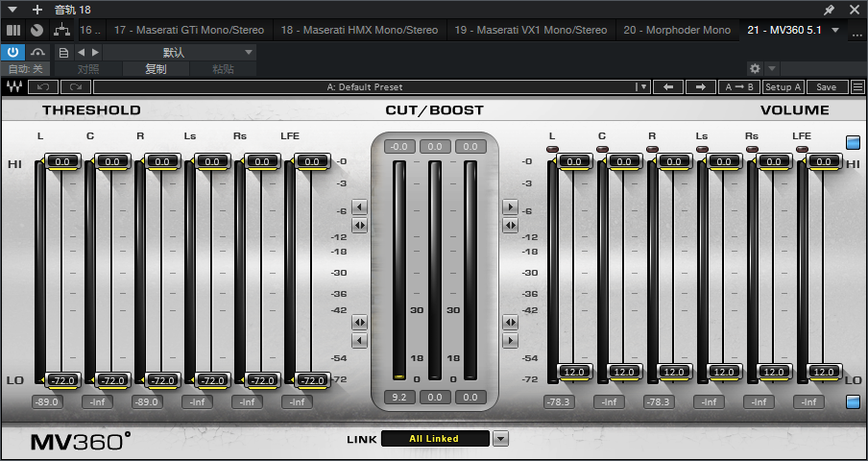Expand the window menu triangle before 音轨 18
The height and width of the screenshot is (461, 868).
click(13, 10)
